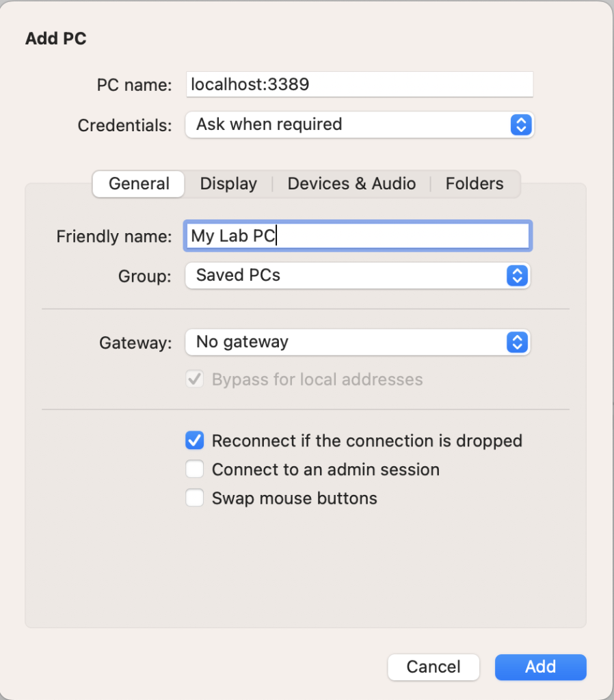This screenshot has width=614, height=700.
Task: Click the Connect to an admin session label
Action: pyautogui.click(x=325, y=470)
